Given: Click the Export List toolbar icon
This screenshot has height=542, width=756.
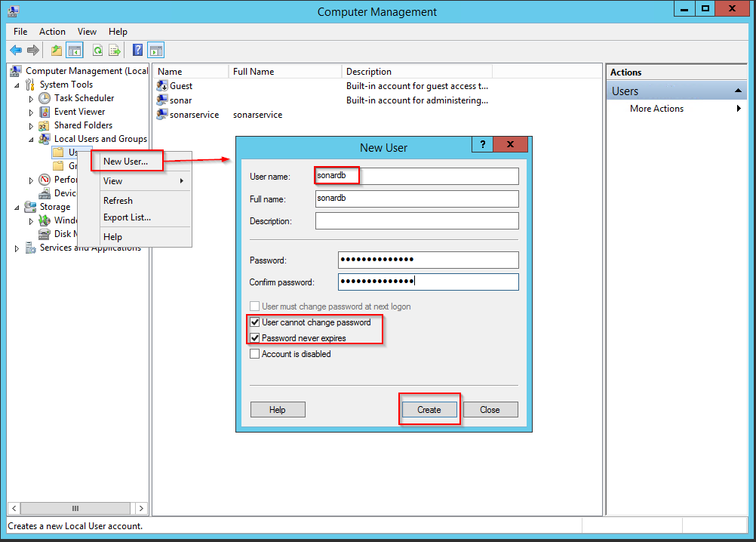Looking at the screenshot, I should click(115, 51).
